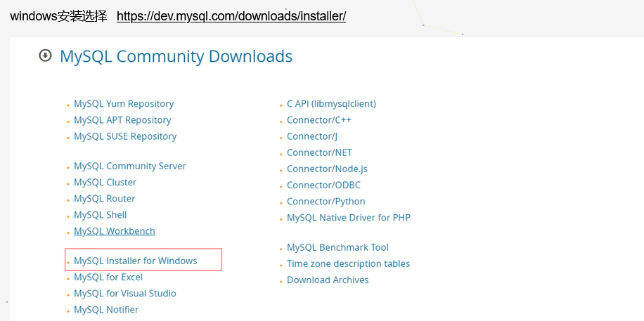Open MySQL Native Driver for PHP
644x321 pixels.
[349, 218]
